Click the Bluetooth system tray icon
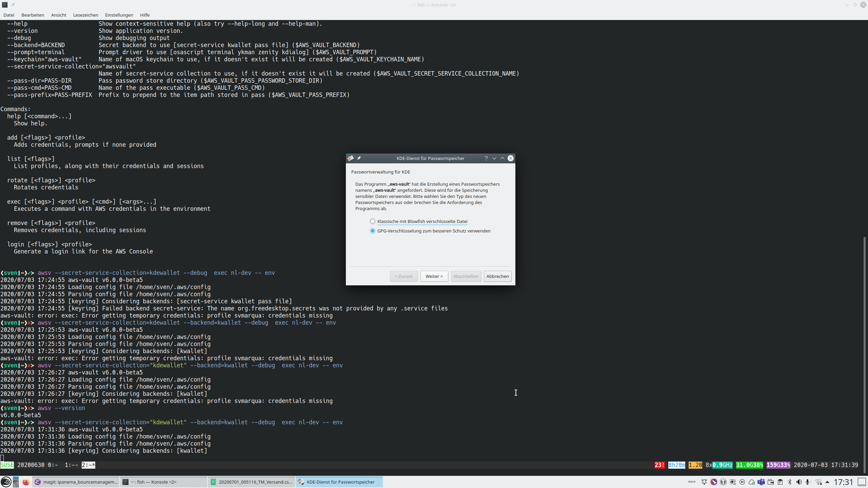Image resolution: width=868 pixels, height=488 pixels. [790, 482]
